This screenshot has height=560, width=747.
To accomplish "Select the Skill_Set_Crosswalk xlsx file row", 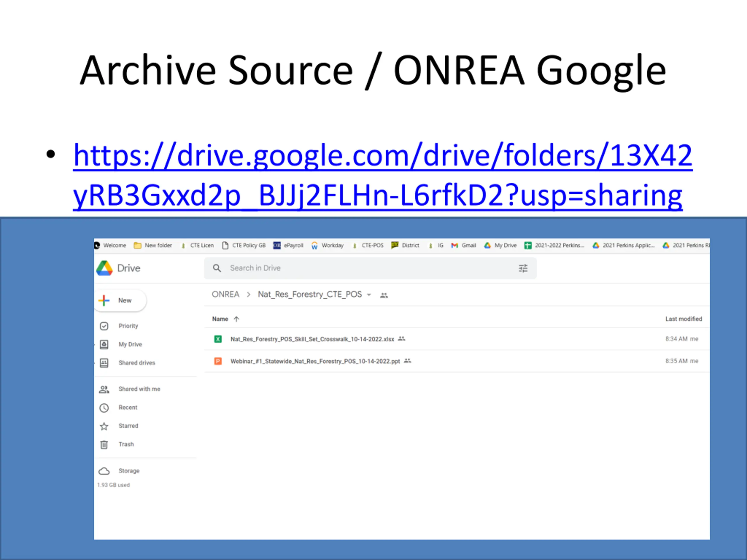I will pyautogui.click(x=312, y=339).
